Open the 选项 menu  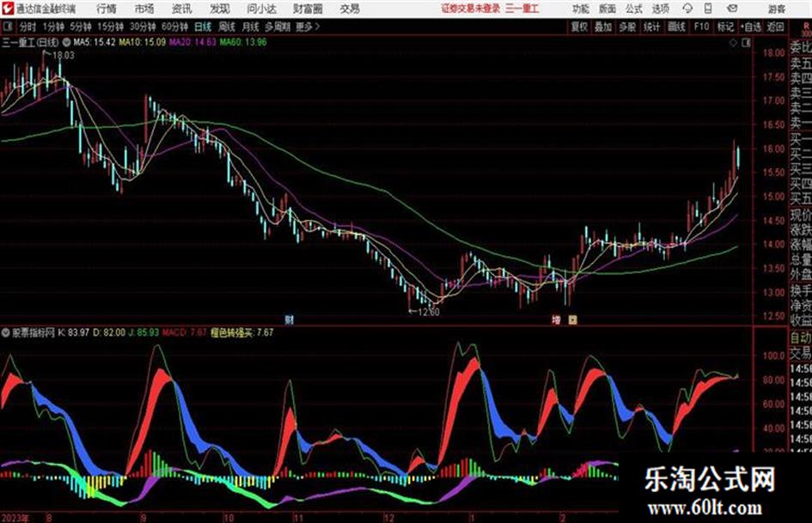[x=660, y=9]
